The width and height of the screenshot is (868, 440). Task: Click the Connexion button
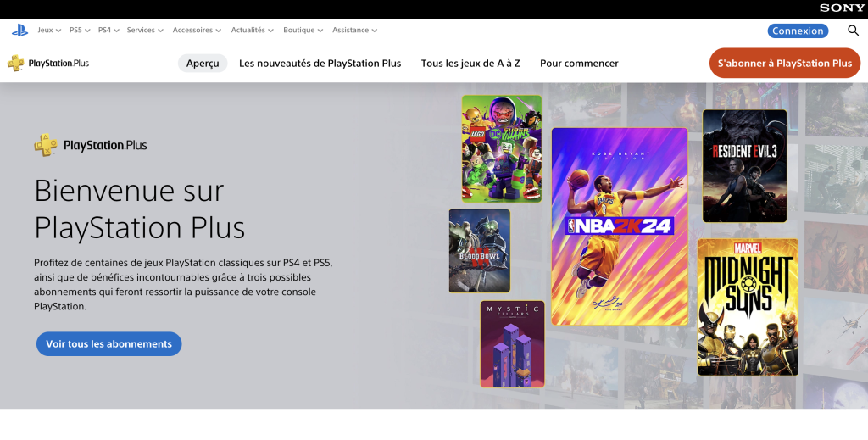[x=798, y=31]
